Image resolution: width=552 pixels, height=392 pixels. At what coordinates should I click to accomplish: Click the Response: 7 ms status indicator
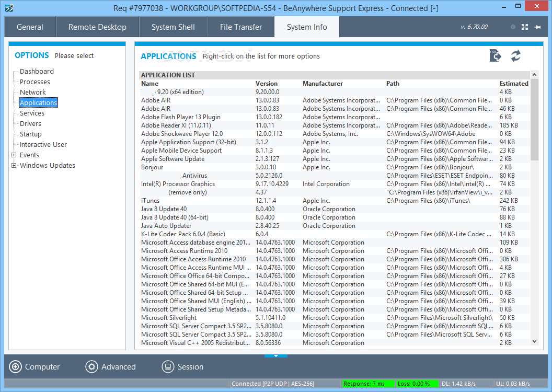pyautogui.click(x=368, y=384)
